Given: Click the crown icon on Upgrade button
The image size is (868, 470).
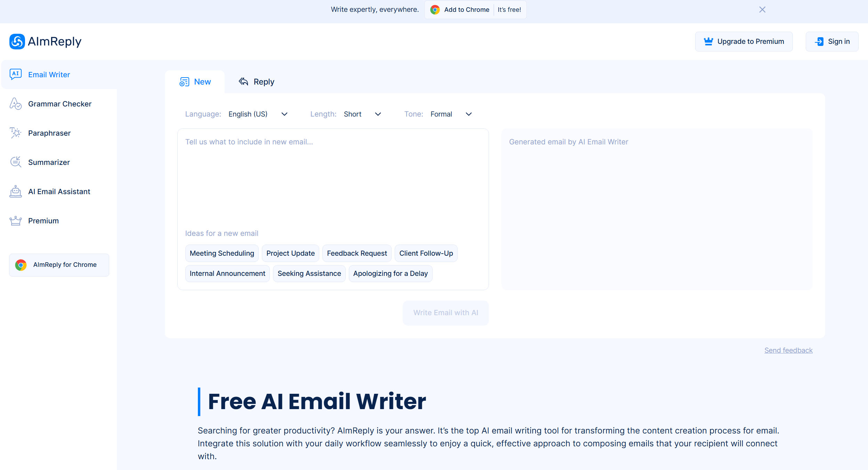Looking at the screenshot, I should [x=708, y=41].
